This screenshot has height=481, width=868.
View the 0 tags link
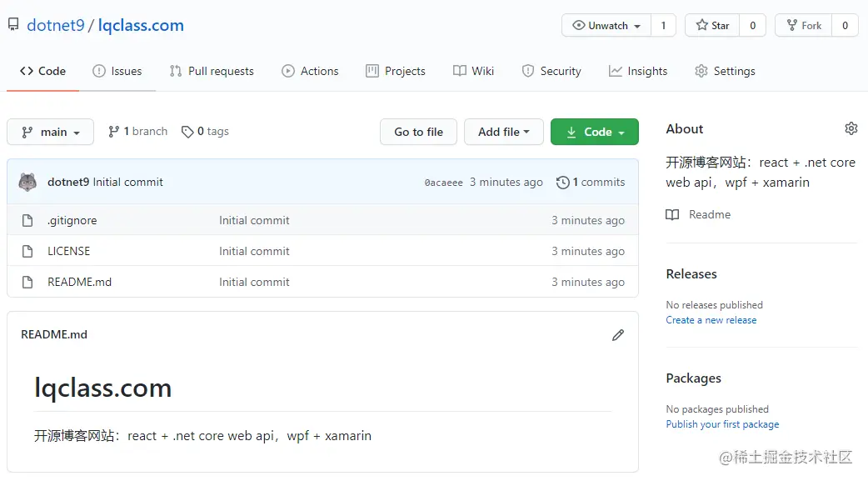tap(205, 132)
